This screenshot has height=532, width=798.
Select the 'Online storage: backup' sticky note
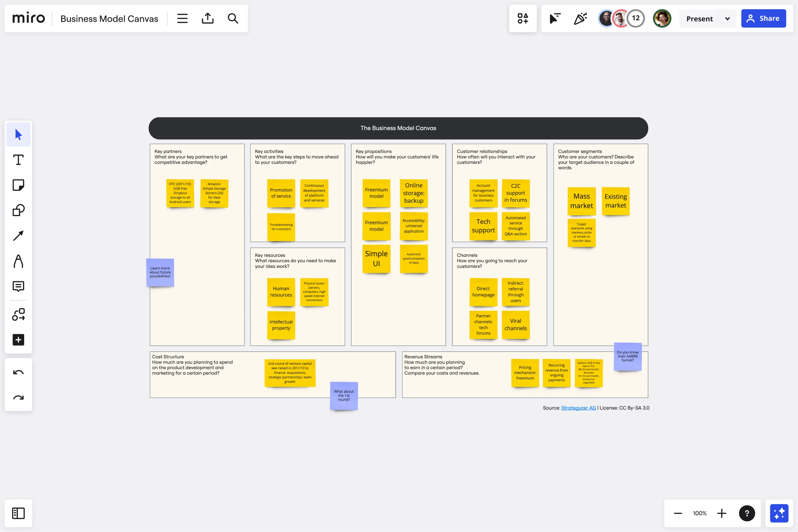click(x=414, y=193)
